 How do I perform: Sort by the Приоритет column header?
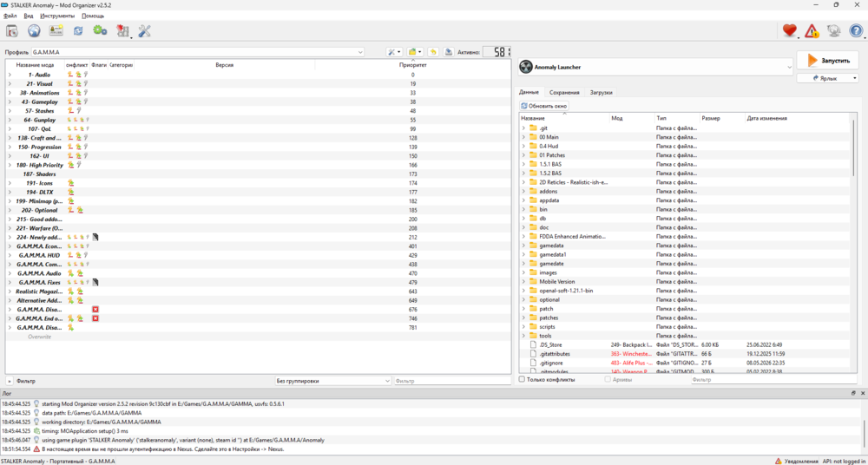[413, 65]
